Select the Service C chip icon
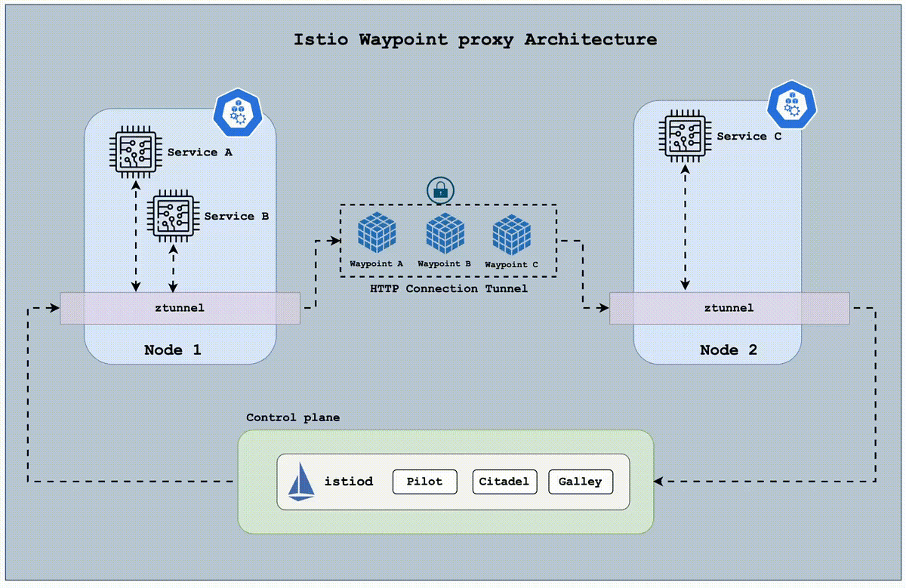Viewport: 906px width, 588px height. [x=684, y=135]
